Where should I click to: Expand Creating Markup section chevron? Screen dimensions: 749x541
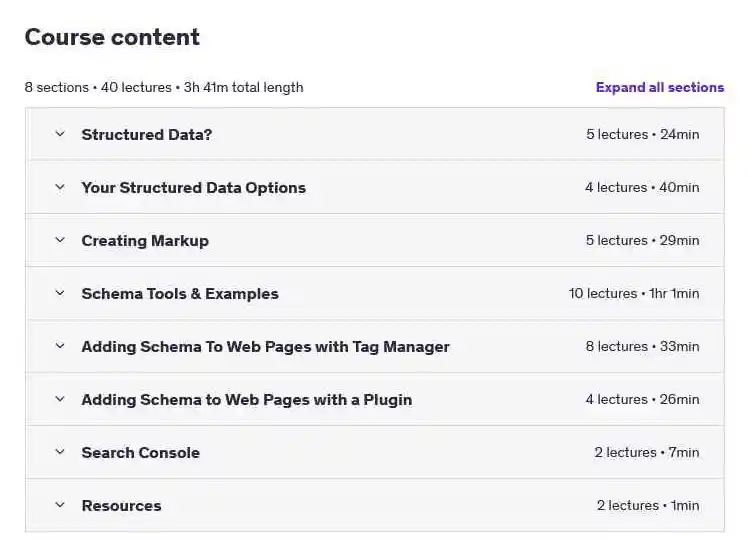point(60,240)
